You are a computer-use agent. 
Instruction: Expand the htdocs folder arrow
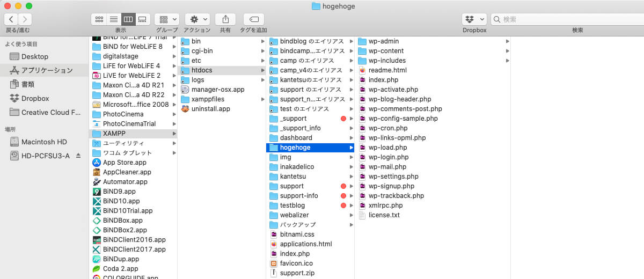[262, 70]
